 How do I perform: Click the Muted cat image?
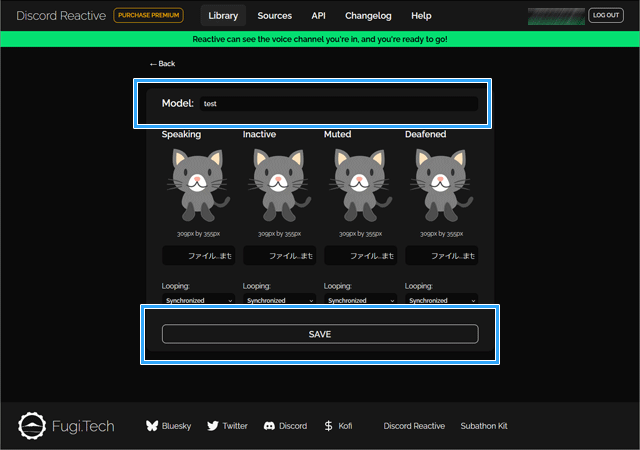coord(358,185)
